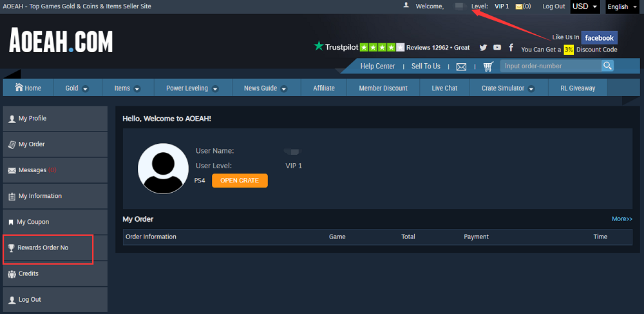Open My Profile in sidebar

[x=55, y=119]
